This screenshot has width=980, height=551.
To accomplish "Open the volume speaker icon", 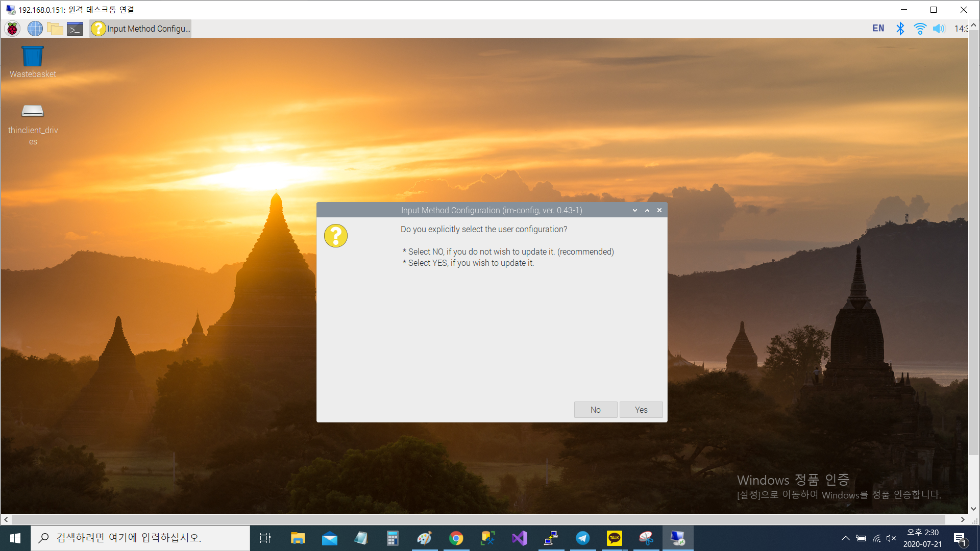I will pyautogui.click(x=939, y=29).
